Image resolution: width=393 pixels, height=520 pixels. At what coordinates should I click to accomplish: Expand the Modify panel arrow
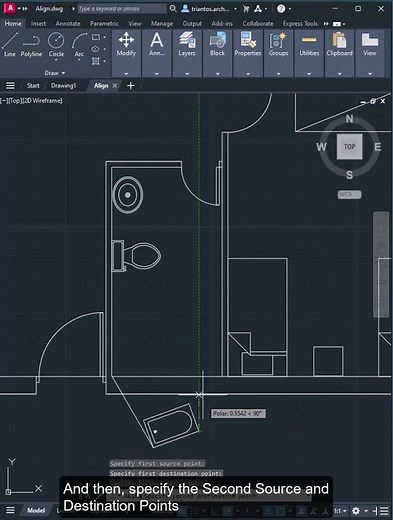tap(126, 74)
